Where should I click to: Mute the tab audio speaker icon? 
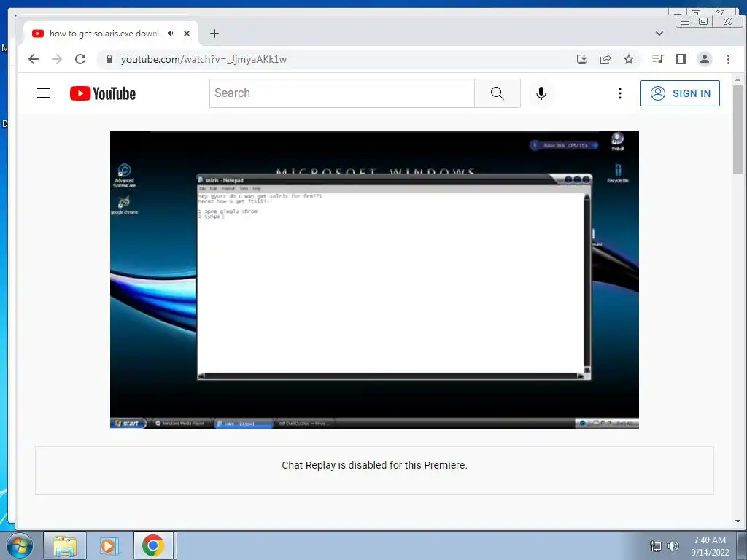coord(171,34)
